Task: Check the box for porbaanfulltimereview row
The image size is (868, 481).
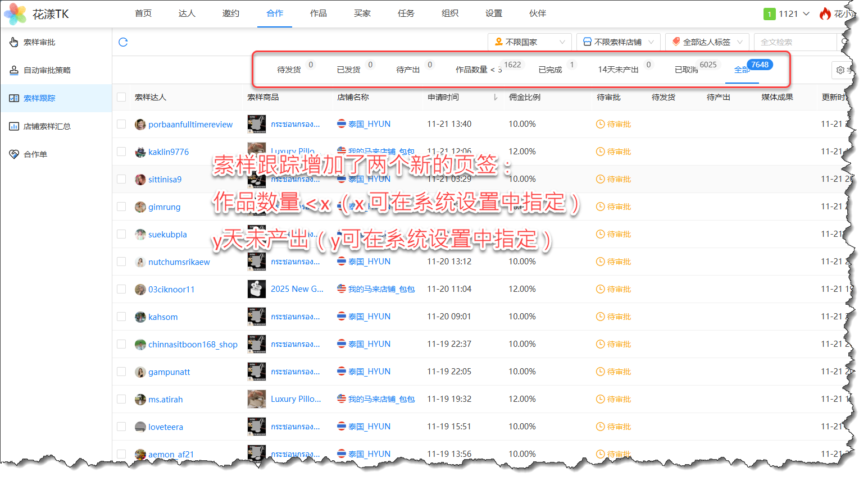Action: (x=121, y=124)
